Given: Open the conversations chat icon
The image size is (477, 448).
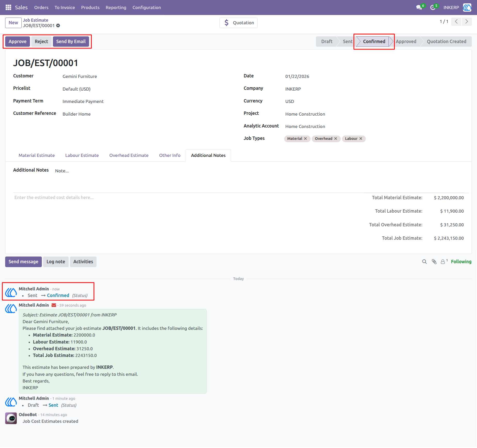Looking at the screenshot, I should [419, 7].
